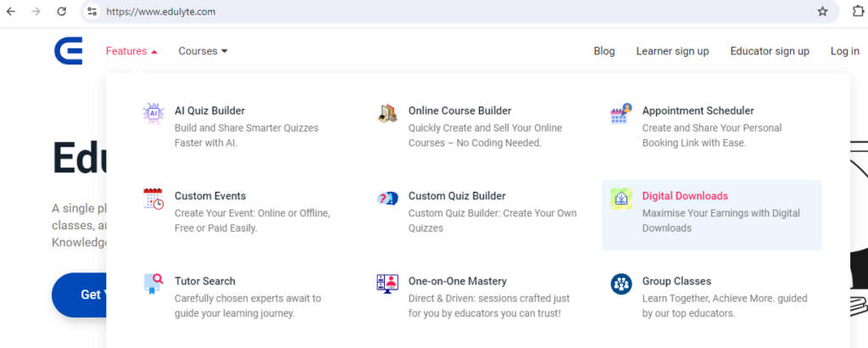Collapse the Features dropdown menu
Screen dimensions: 868x348
(131, 51)
